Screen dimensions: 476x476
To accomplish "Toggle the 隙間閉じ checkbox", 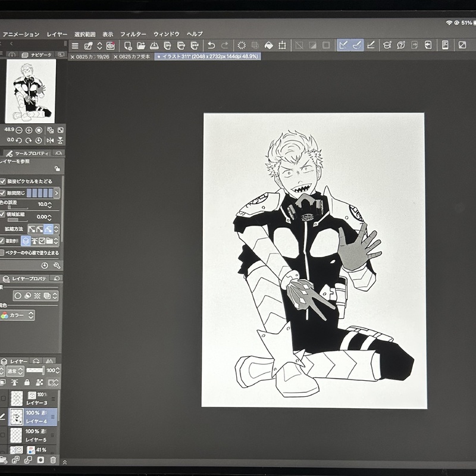I will coord(3,193).
